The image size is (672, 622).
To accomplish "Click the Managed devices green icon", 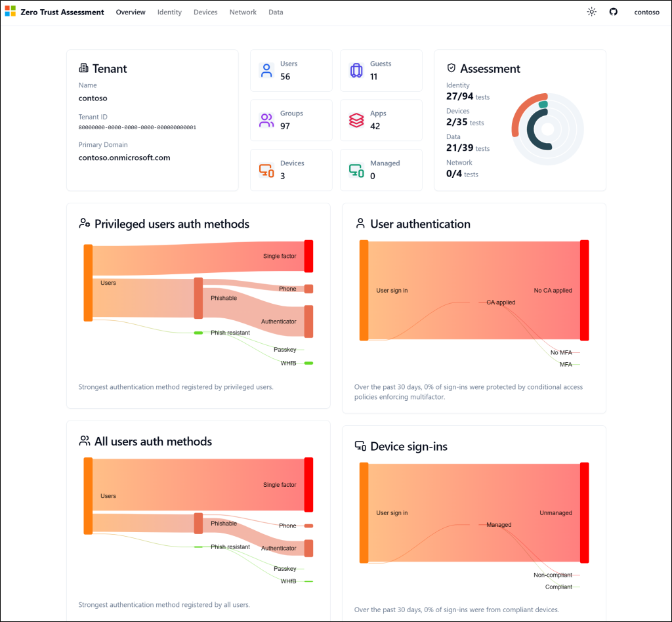I will 356,170.
